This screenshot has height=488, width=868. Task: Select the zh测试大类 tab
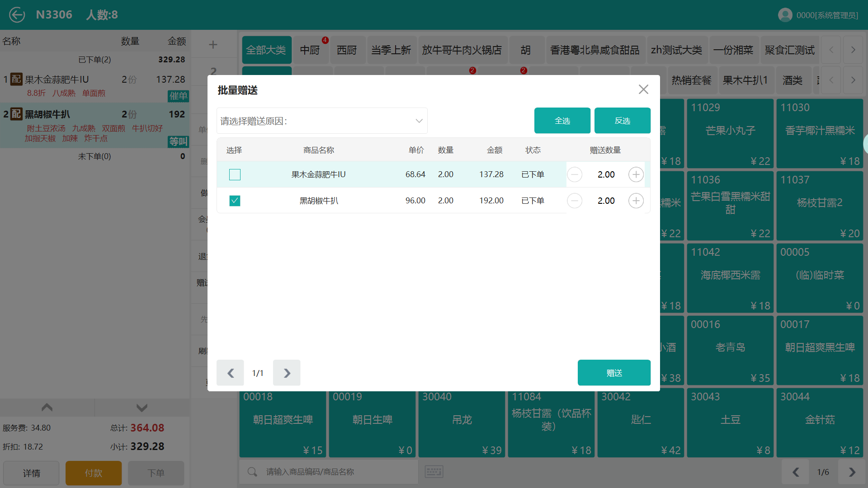(677, 50)
